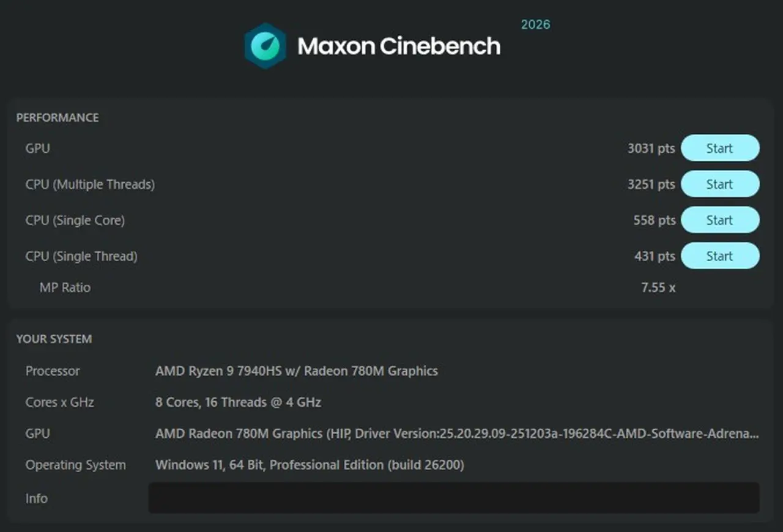Start the GPU benchmark

tap(720, 148)
